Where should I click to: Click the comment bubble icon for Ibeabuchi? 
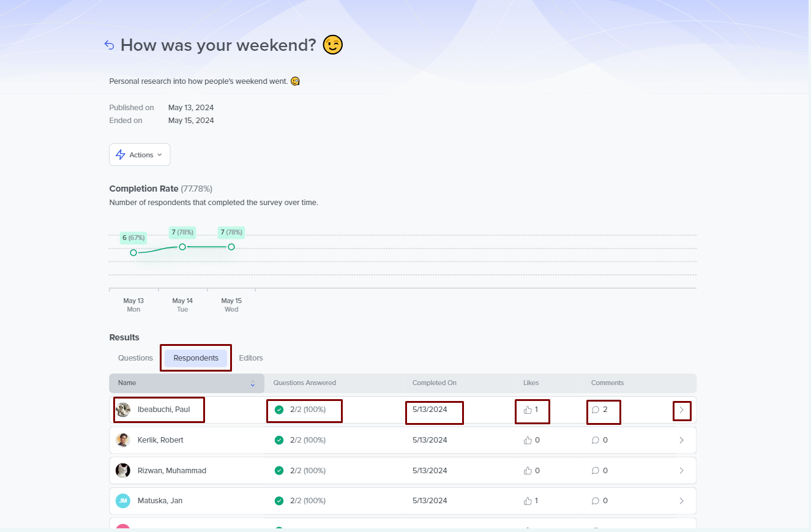pos(596,410)
